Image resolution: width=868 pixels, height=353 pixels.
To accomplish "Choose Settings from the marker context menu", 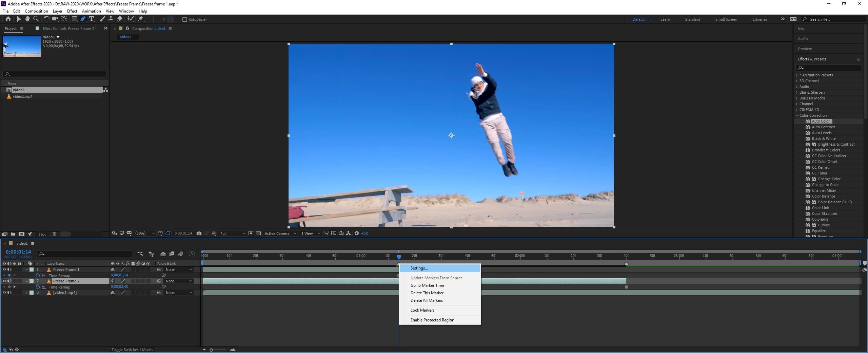I will coord(418,268).
